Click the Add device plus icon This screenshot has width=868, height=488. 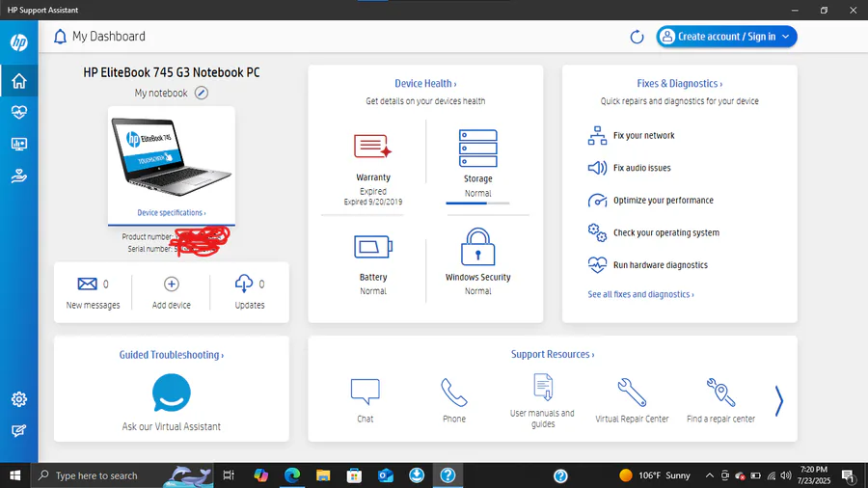pos(172,284)
